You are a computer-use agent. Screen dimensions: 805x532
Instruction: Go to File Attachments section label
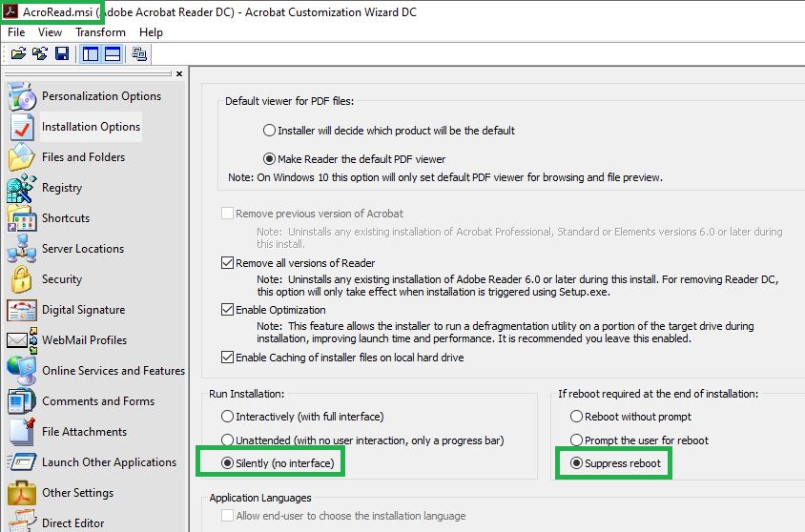[84, 432]
